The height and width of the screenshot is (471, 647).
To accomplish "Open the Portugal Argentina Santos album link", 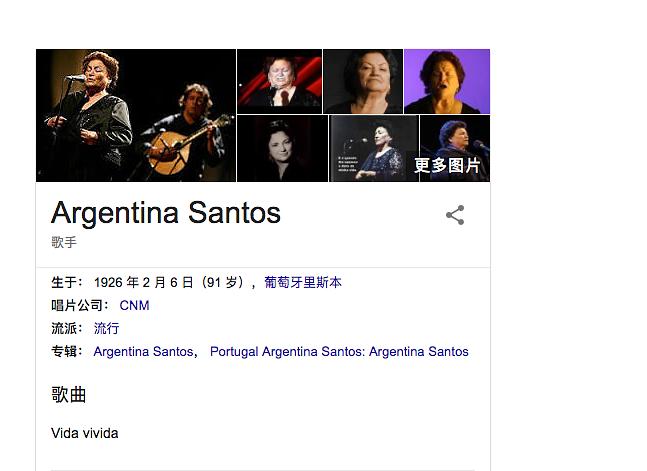I will 339,352.
